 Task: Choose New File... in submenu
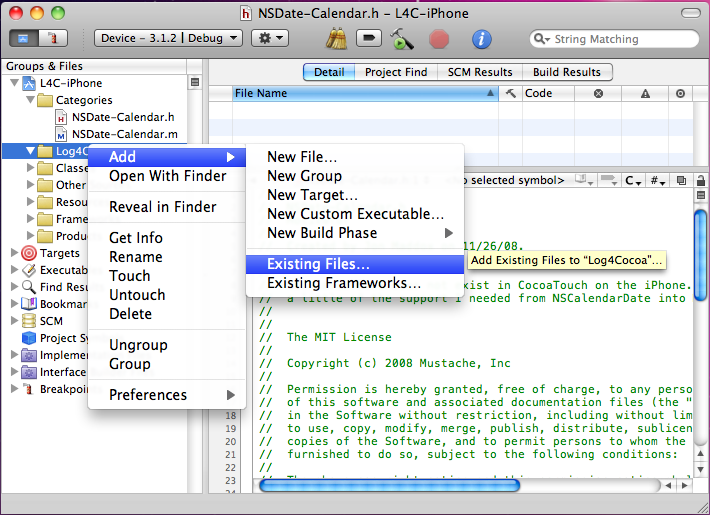tap(355, 157)
